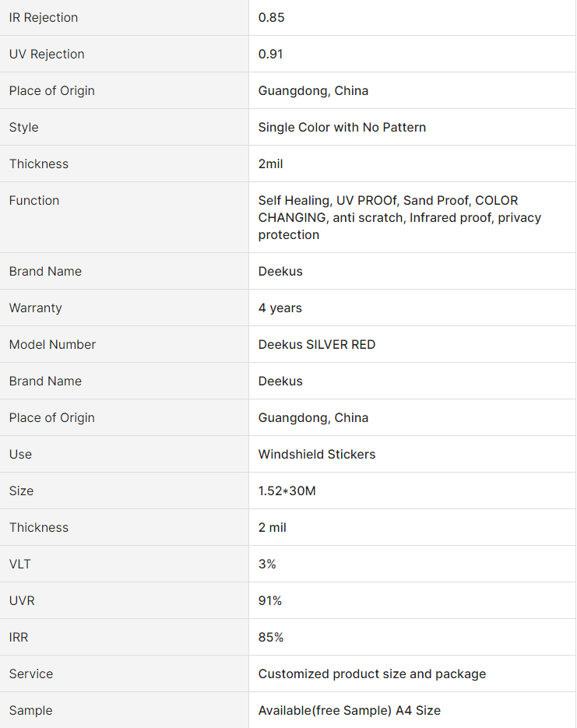Select the "Deekus SILVER RED" model value
Screen dimensions: 577x728
click(x=317, y=344)
